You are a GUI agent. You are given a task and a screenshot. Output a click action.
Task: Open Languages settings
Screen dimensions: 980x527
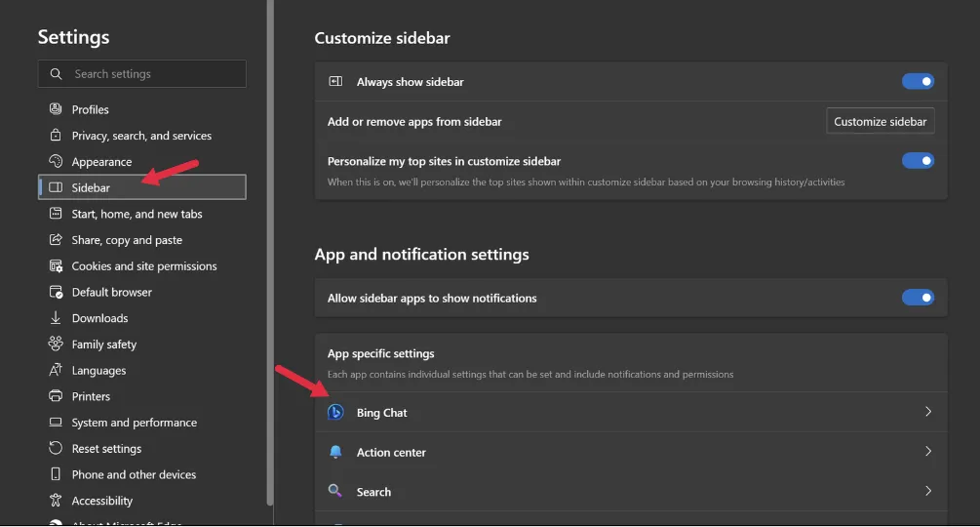(141, 370)
